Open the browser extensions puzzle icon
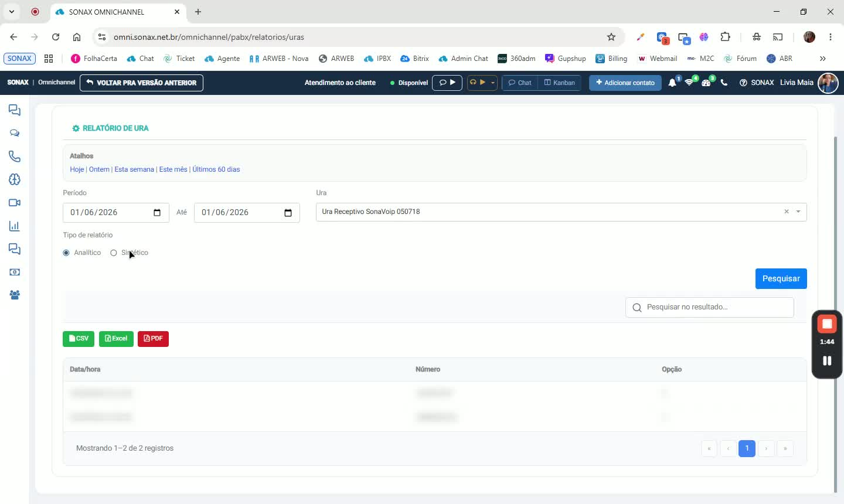 725,37
